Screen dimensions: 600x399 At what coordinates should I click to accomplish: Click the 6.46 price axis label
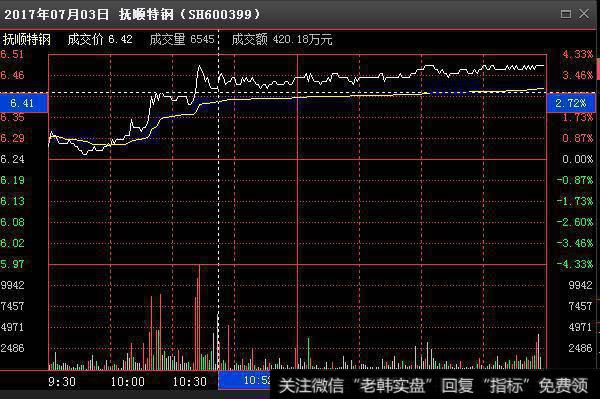point(12,75)
